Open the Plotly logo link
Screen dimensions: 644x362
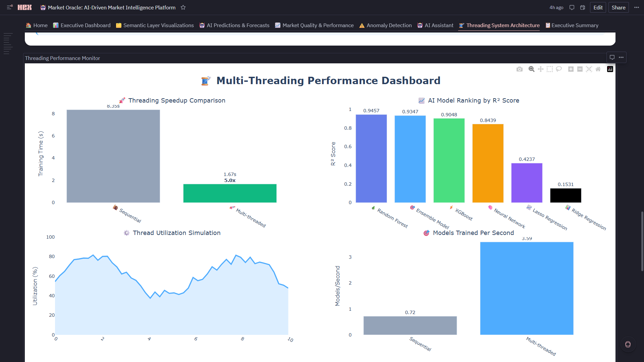coord(610,69)
